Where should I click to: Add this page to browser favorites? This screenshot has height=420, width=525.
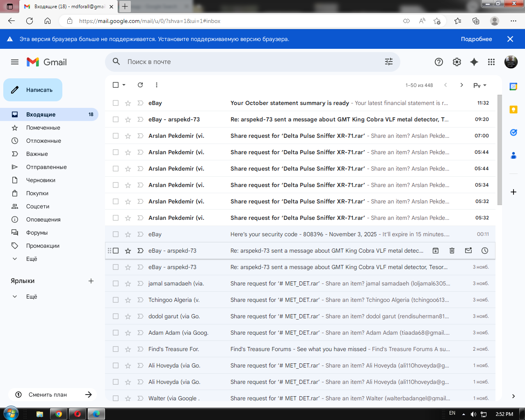(437, 21)
